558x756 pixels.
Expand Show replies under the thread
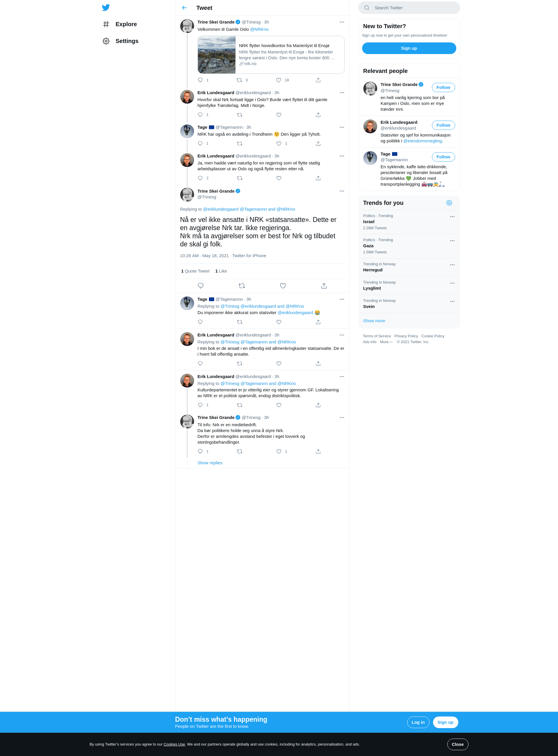210,463
